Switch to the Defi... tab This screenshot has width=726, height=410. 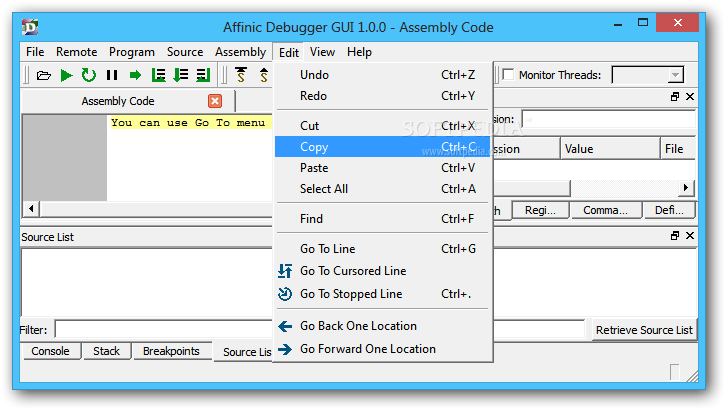click(669, 210)
